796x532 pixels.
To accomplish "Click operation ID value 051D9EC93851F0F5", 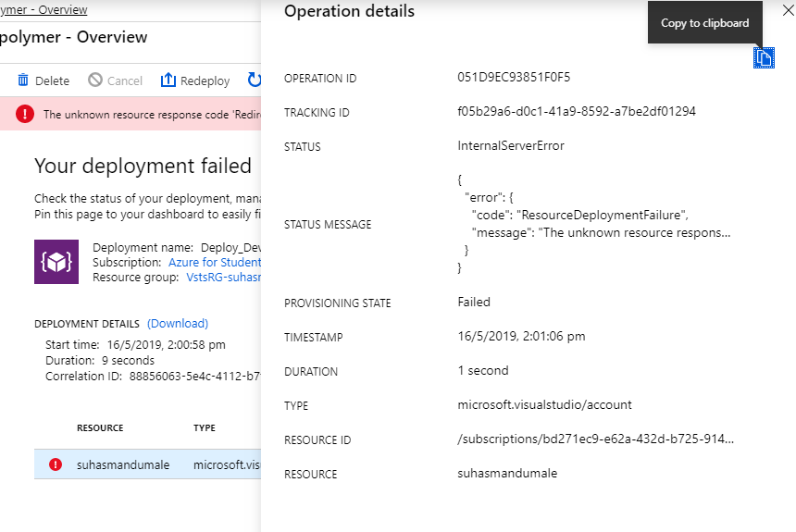I will [514, 77].
